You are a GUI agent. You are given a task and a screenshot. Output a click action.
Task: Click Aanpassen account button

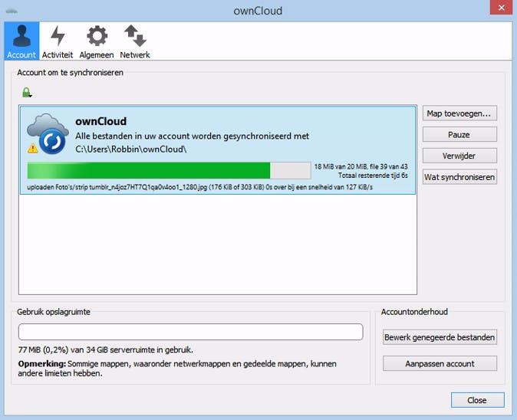440,364
